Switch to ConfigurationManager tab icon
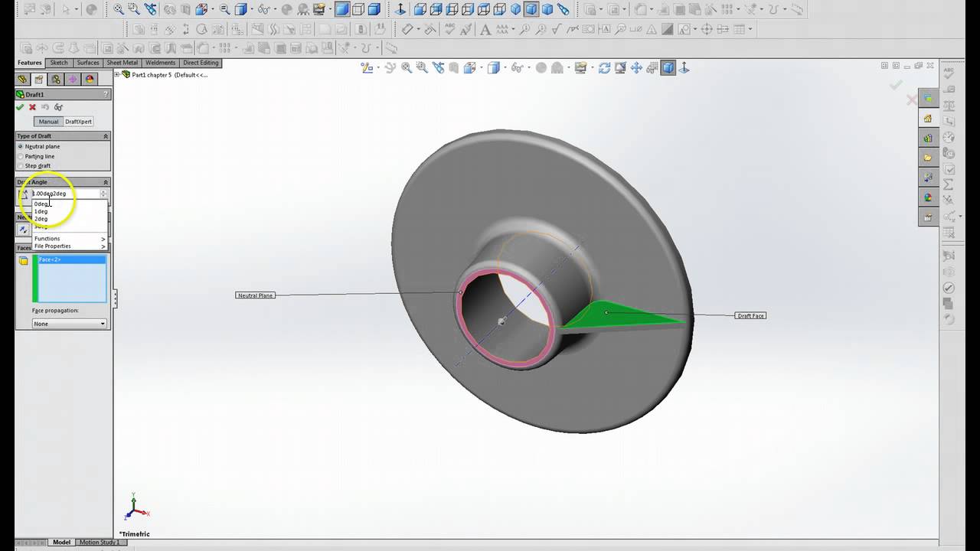Viewport: 980px width, 551px height. click(56, 80)
